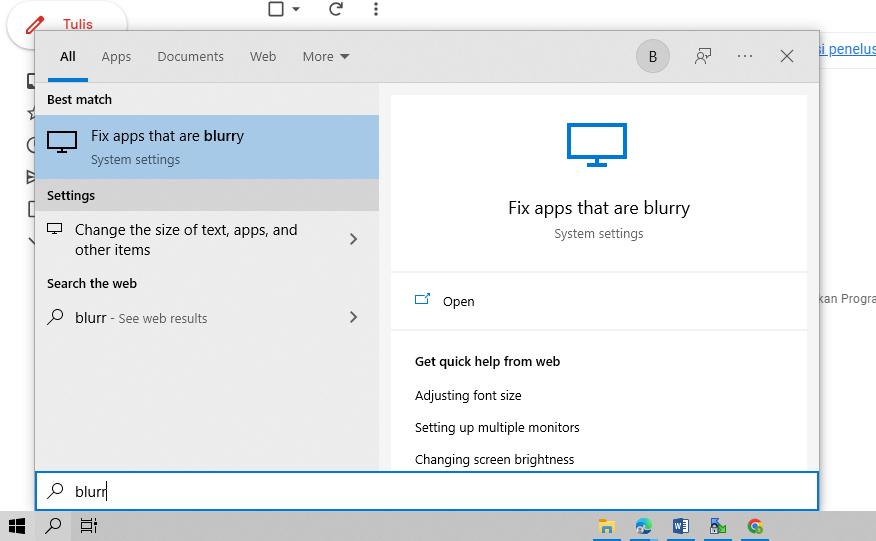
Task: Open Adjusting font size help link
Action: [x=468, y=396]
